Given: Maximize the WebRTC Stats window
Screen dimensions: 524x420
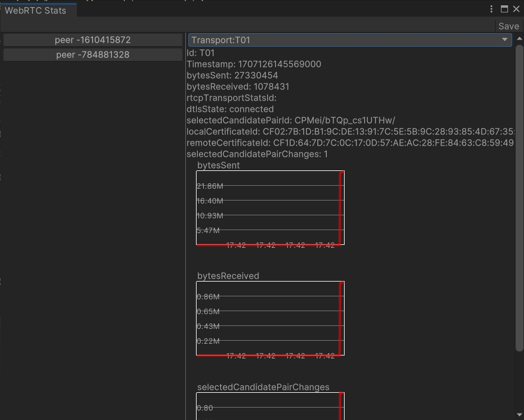Looking at the screenshot, I should click(504, 9).
